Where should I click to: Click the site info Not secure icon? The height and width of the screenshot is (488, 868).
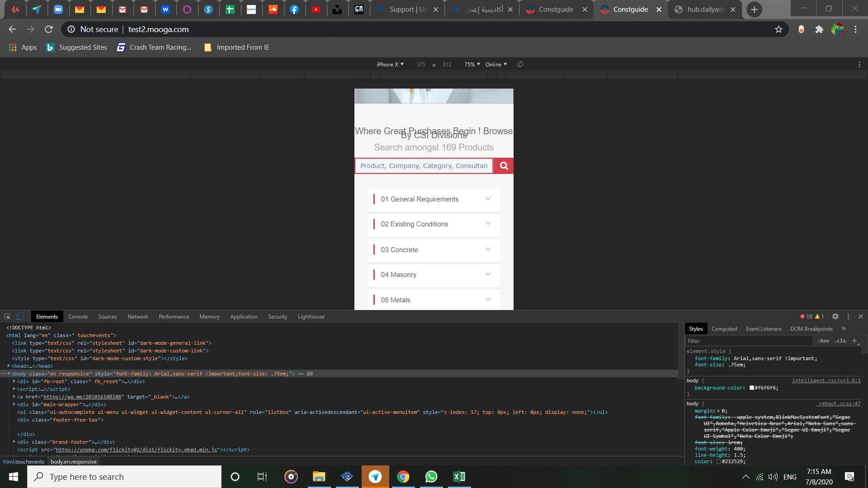point(71,29)
